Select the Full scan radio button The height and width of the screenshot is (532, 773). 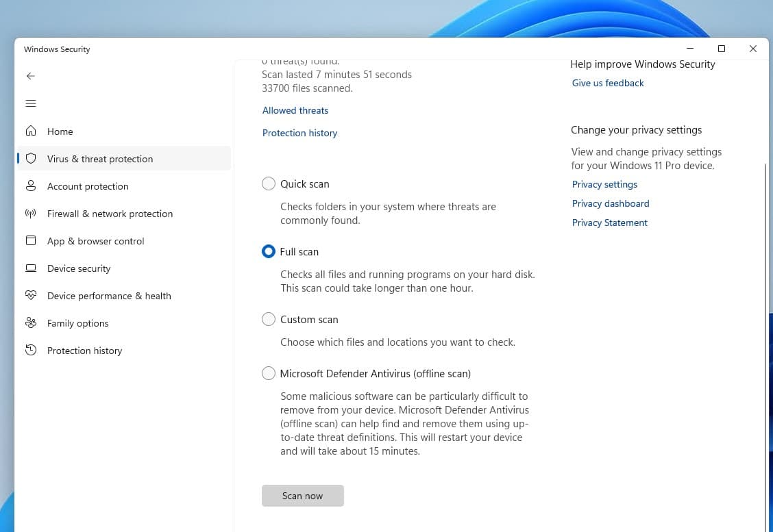point(269,252)
